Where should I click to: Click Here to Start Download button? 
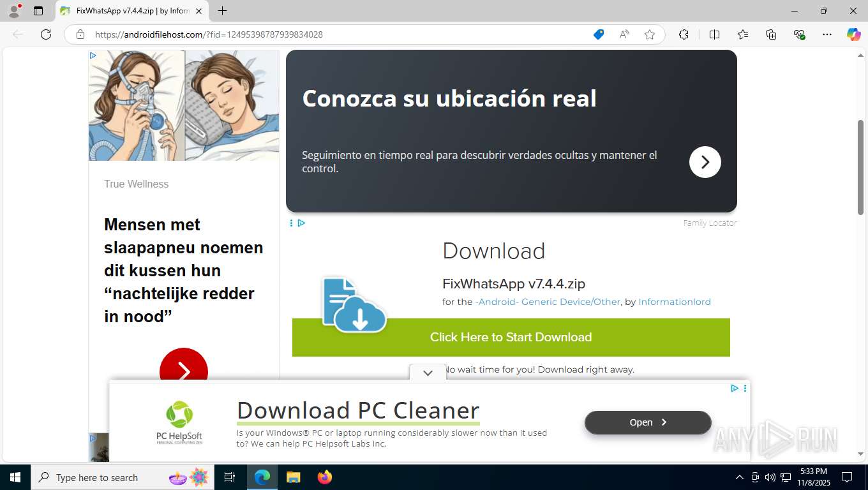(511, 338)
